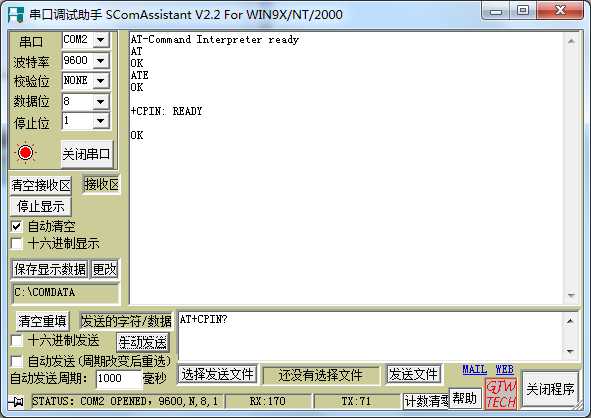Click the RX:170 counter in status bar
The width and height of the screenshot is (591, 418).
(268, 401)
